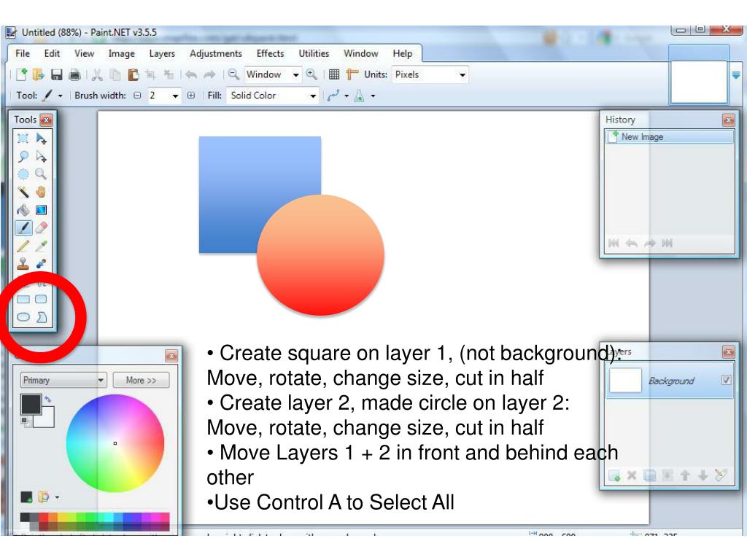Select the Move Selected Pixels tool
The image size is (747, 560).
pyautogui.click(x=41, y=139)
